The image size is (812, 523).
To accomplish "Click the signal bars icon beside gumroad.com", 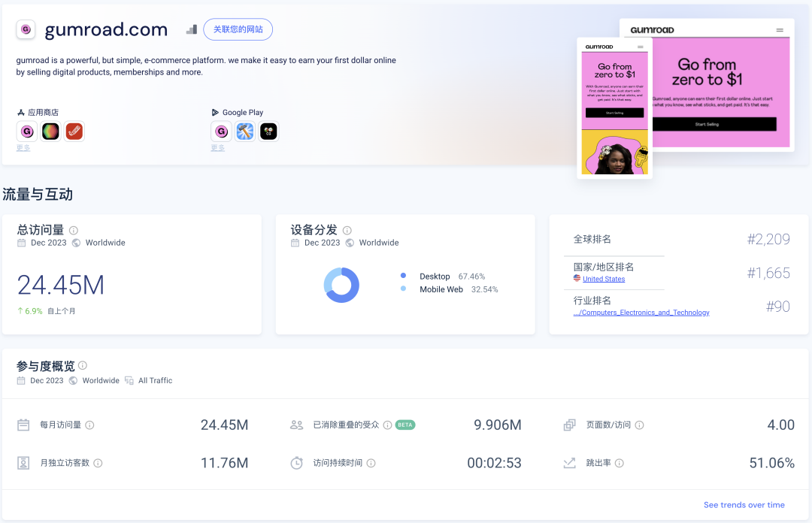I will [x=192, y=30].
